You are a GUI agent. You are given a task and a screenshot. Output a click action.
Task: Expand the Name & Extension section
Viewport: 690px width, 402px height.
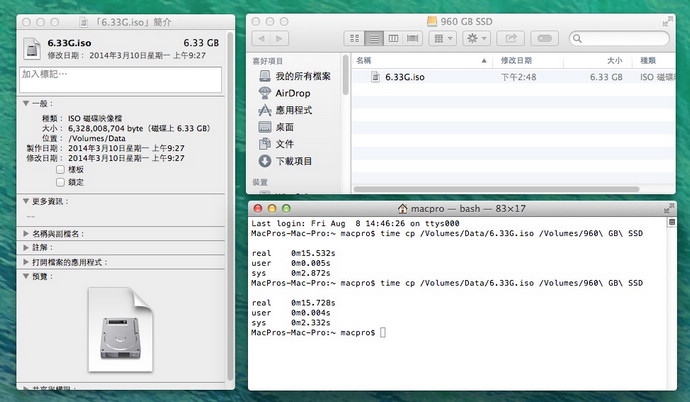pos(26,234)
